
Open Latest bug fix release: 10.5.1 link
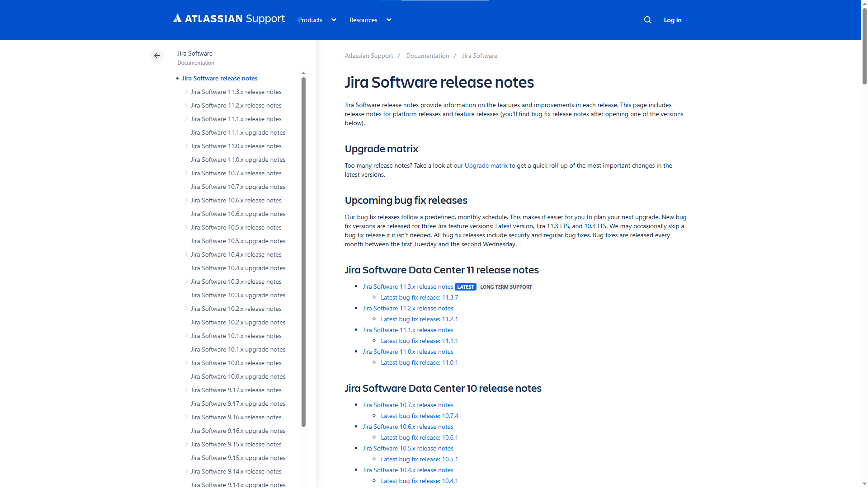coord(419,459)
